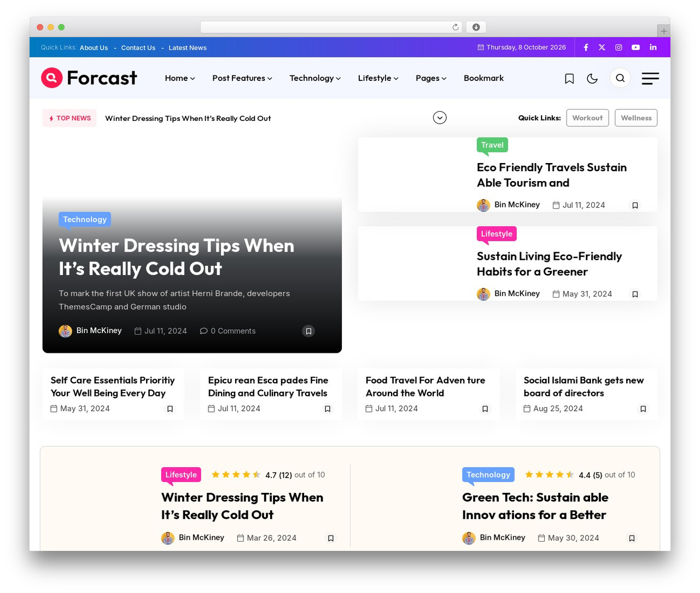
Task: Open the hamburger side menu
Action: point(650,78)
